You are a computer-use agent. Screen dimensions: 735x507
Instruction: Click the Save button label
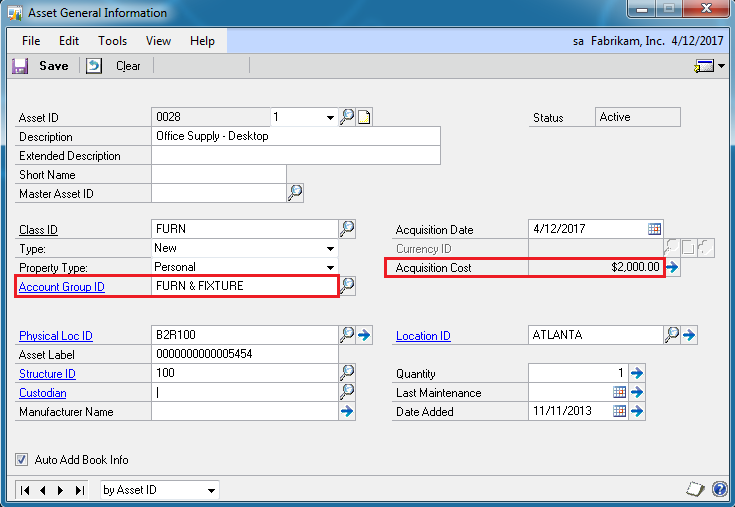[54, 66]
